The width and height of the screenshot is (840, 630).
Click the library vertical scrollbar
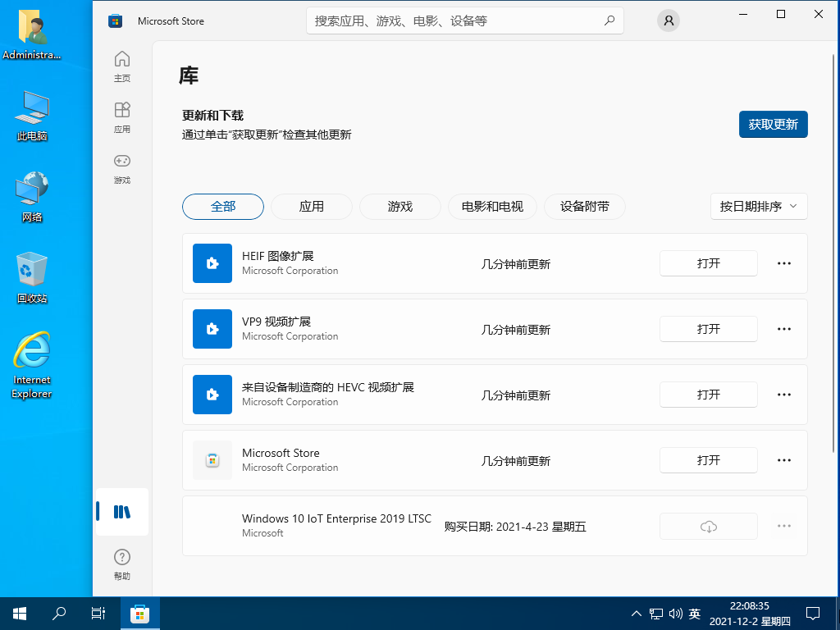click(833, 252)
